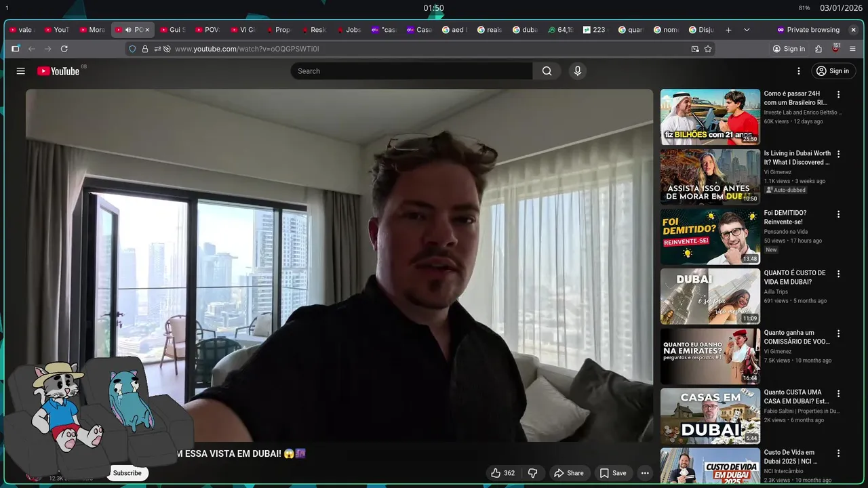868x488 pixels.
Task: Open 'Is Living in Dubai Worth It?' video title
Action: (797, 158)
